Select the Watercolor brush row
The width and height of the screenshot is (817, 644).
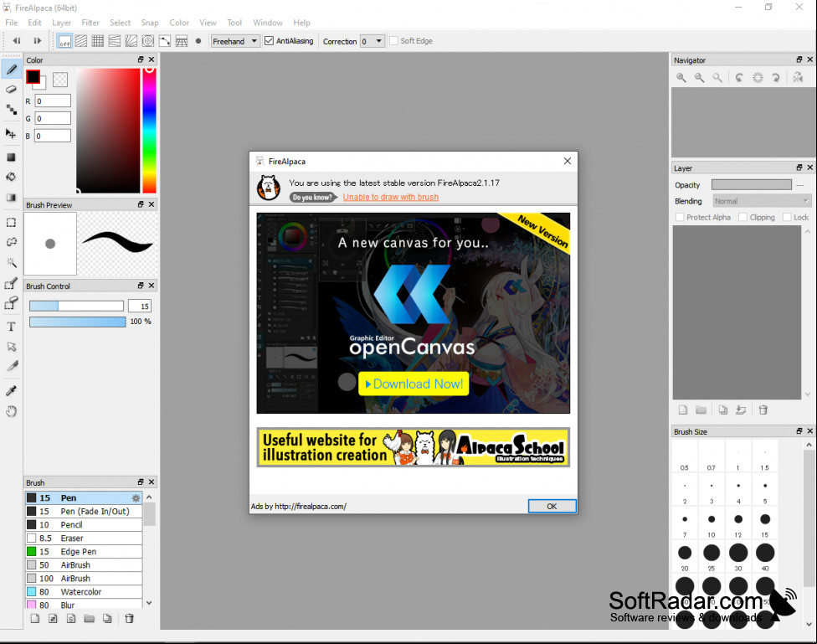84,592
